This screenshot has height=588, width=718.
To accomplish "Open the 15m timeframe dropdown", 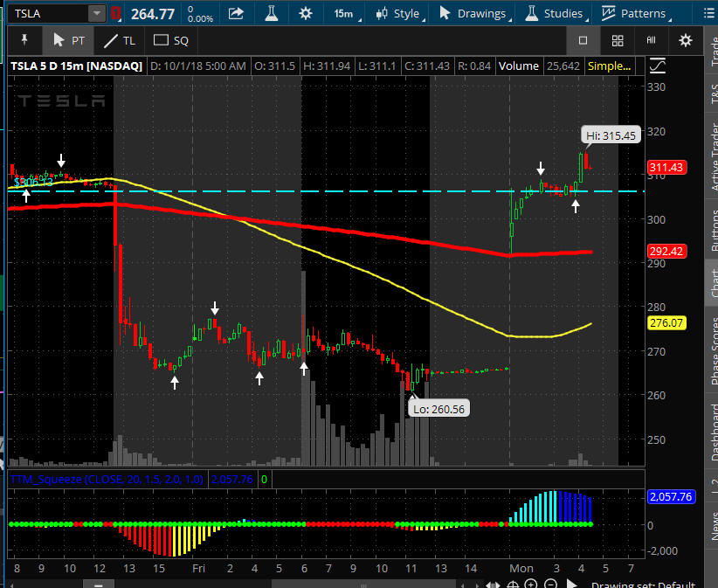I will tap(343, 13).
